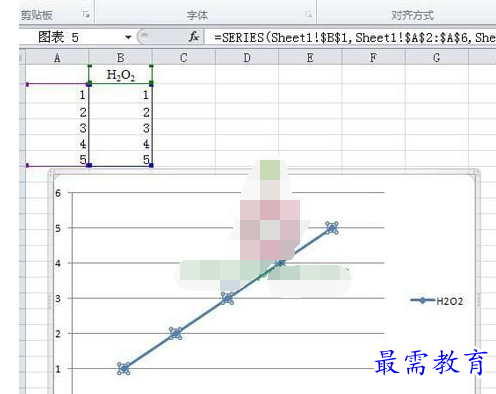Click the 字体 ribbon group label

click(197, 15)
